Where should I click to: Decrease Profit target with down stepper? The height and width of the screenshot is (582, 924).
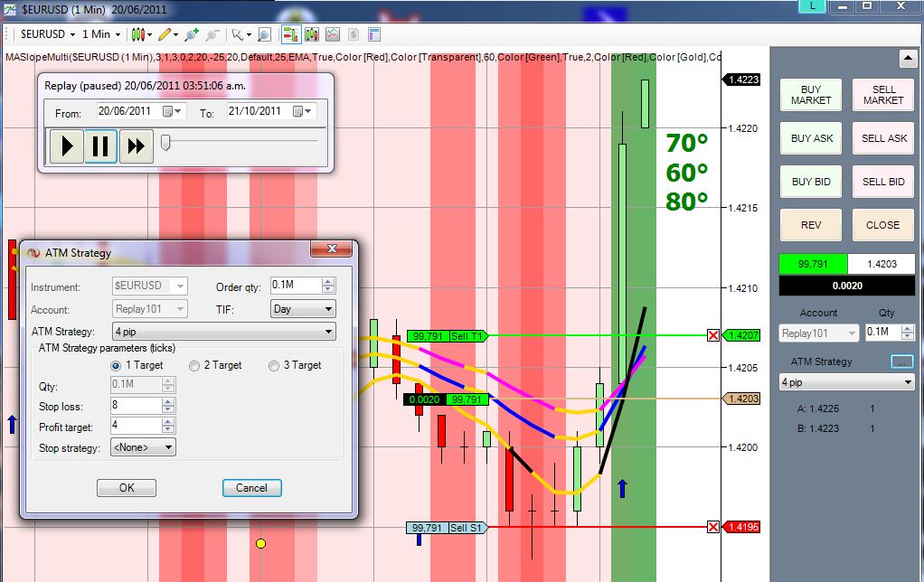coord(168,429)
